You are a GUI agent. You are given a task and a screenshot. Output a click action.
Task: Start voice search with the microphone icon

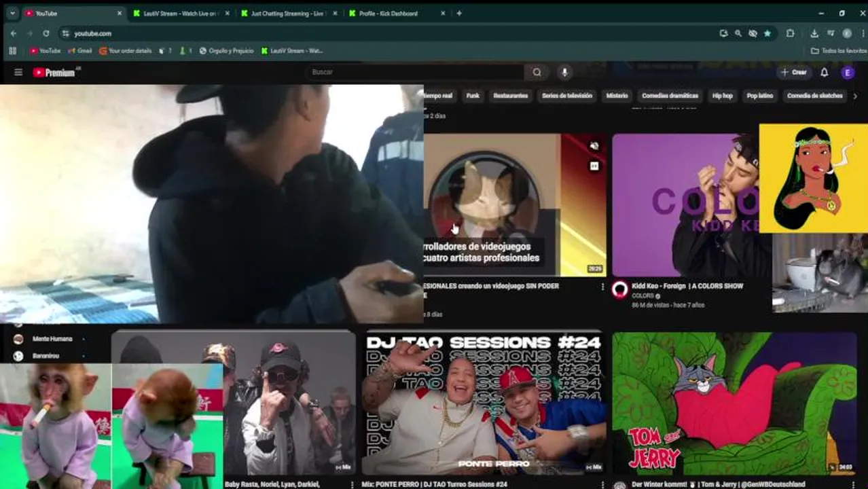(564, 72)
